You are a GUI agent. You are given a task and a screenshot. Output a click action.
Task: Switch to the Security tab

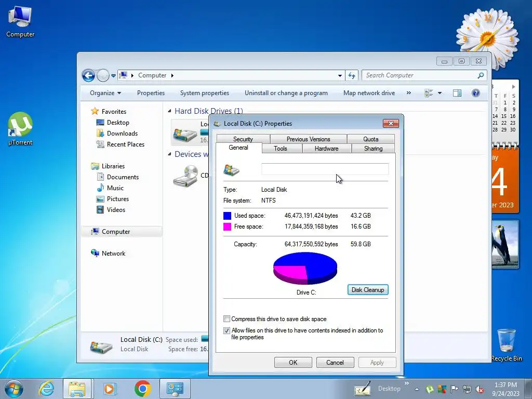(x=243, y=139)
